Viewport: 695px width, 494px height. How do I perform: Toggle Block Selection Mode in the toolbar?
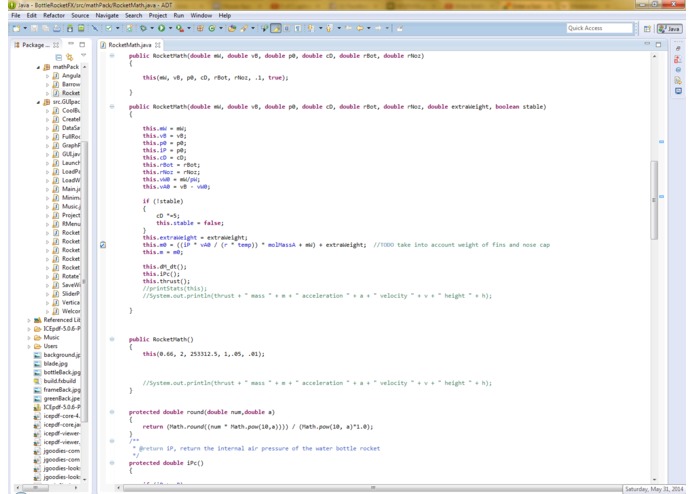[x=287, y=28]
